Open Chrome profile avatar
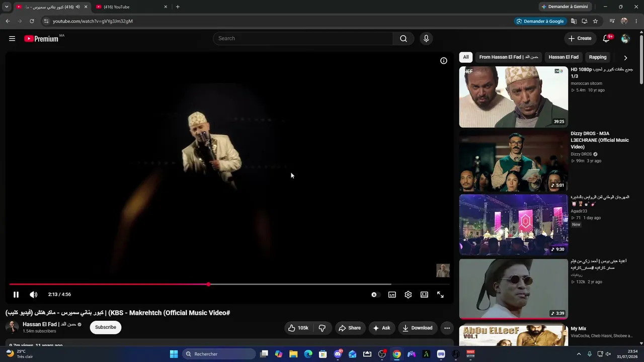Screen dimensions: 644x362 (x=624, y=21)
